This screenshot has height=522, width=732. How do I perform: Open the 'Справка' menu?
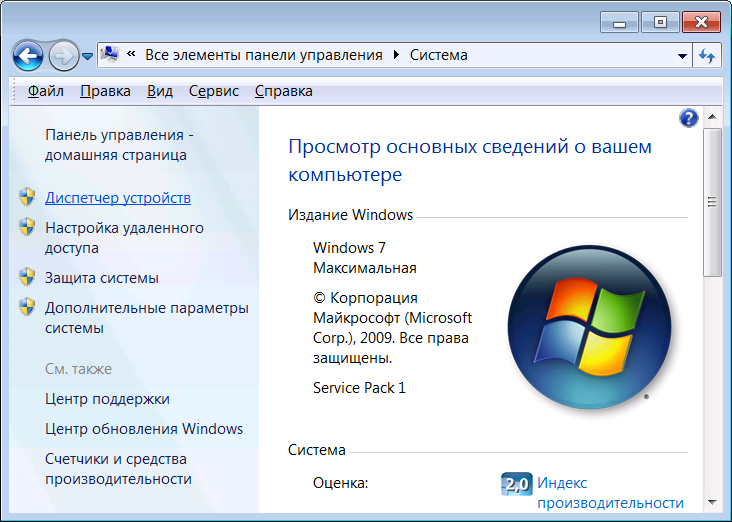pos(283,91)
